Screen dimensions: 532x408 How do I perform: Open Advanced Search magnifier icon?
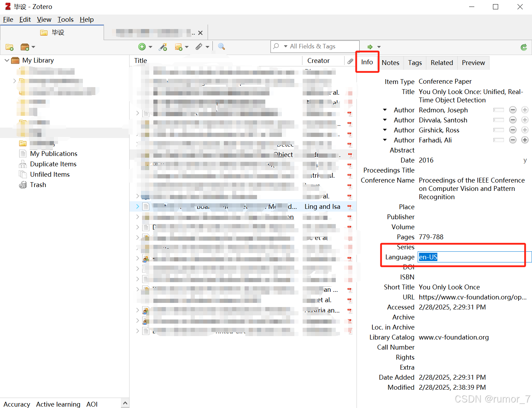pyautogui.click(x=221, y=47)
